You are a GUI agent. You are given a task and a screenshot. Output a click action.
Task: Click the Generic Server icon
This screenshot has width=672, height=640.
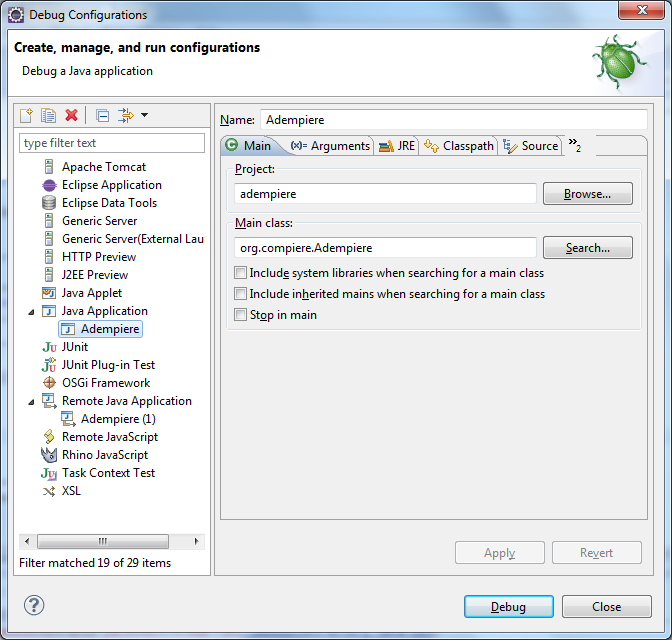tap(49, 221)
